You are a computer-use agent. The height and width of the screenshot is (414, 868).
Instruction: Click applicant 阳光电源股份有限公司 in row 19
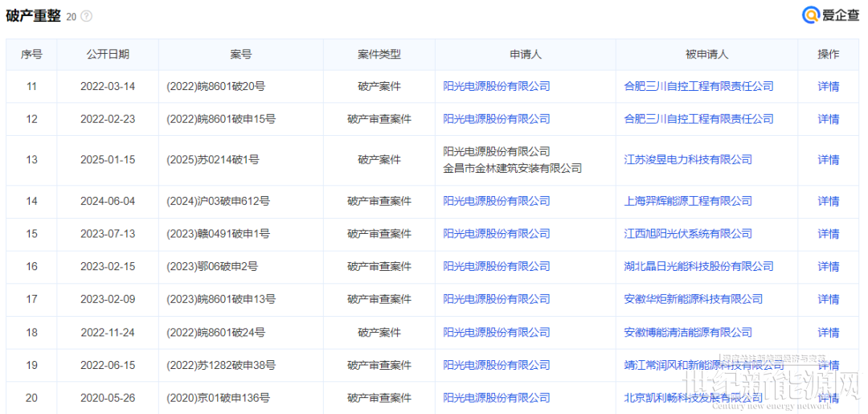pyautogui.click(x=497, y=365)
